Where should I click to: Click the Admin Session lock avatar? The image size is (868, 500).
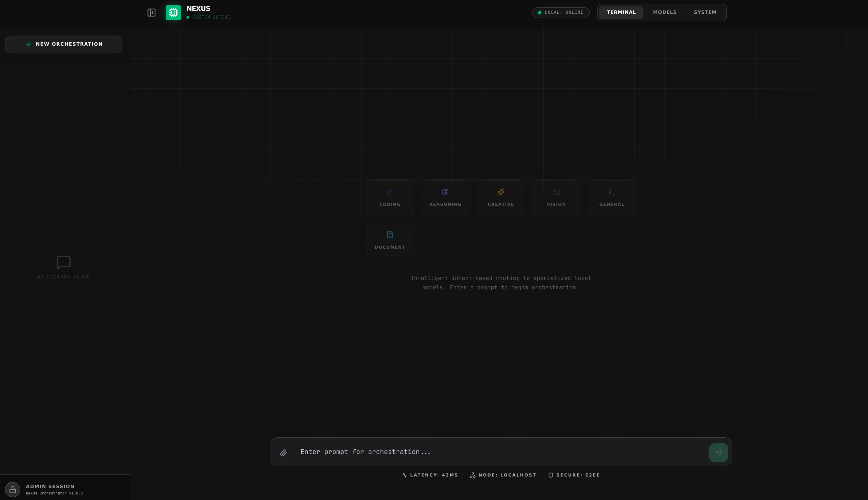pos(13,490)
